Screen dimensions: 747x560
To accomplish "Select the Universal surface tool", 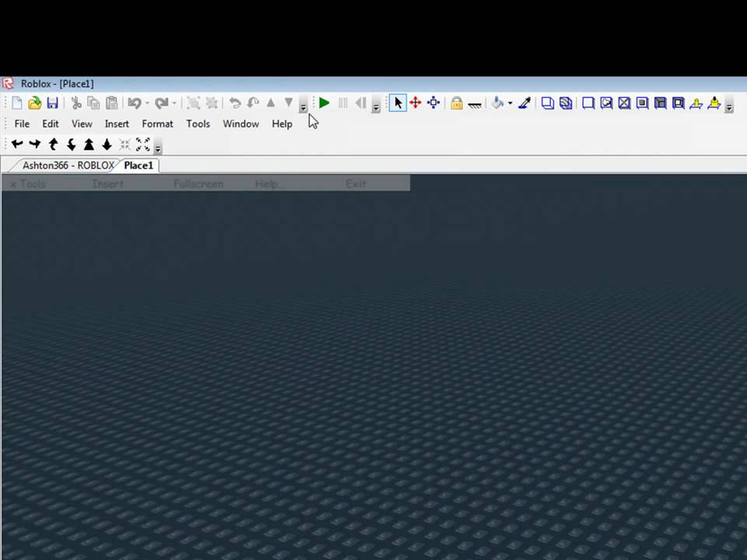I will click(x=679, y=103).
